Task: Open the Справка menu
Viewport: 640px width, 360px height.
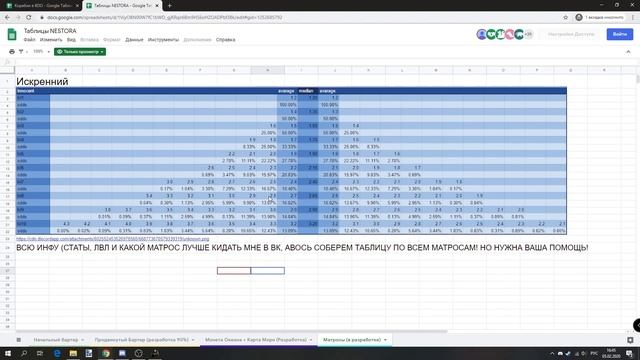Action: (x=225, y=40)
